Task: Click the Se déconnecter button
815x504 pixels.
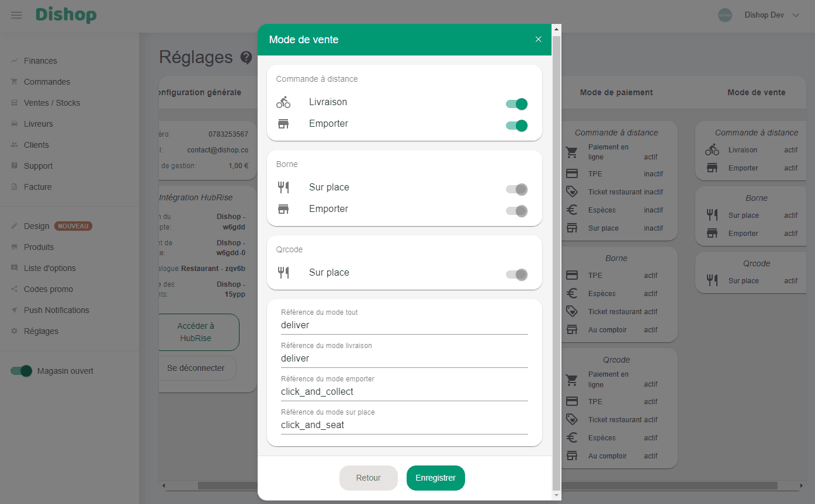Action: coord(197,369)
